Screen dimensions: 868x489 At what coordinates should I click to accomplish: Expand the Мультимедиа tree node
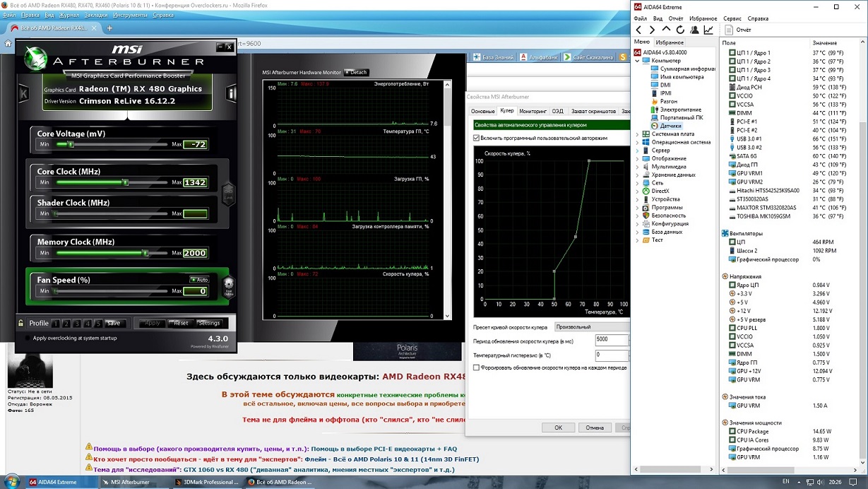[637, 167]
